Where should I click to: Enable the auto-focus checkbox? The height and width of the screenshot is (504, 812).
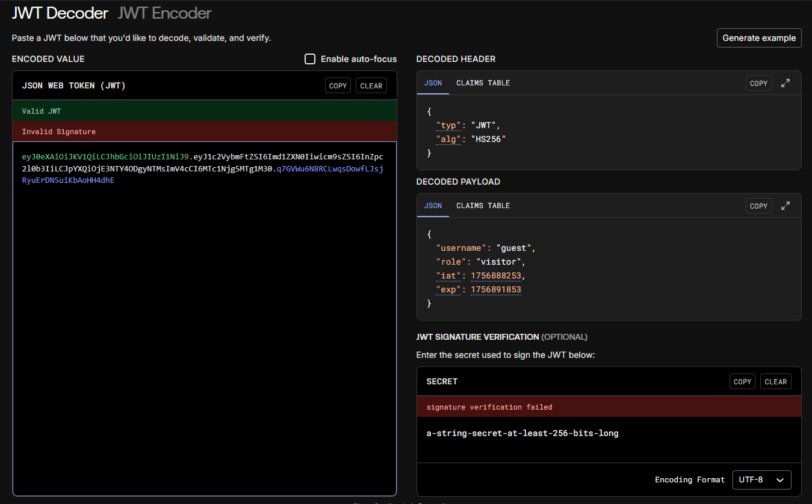click(x=310, y=59)
